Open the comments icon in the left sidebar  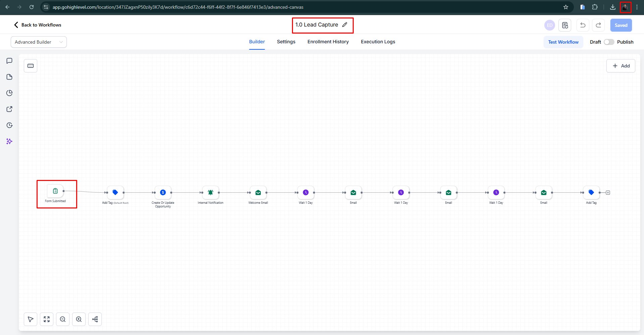coord(9,61)
